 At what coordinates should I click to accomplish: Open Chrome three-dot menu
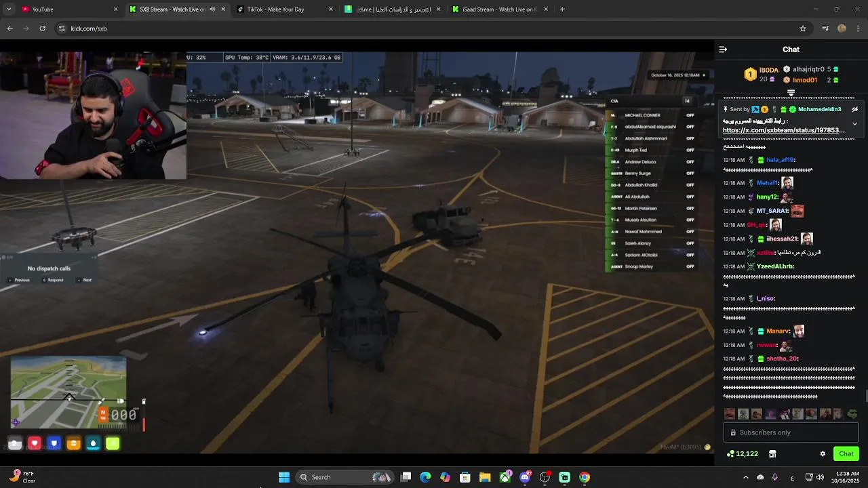click(859, 28)
